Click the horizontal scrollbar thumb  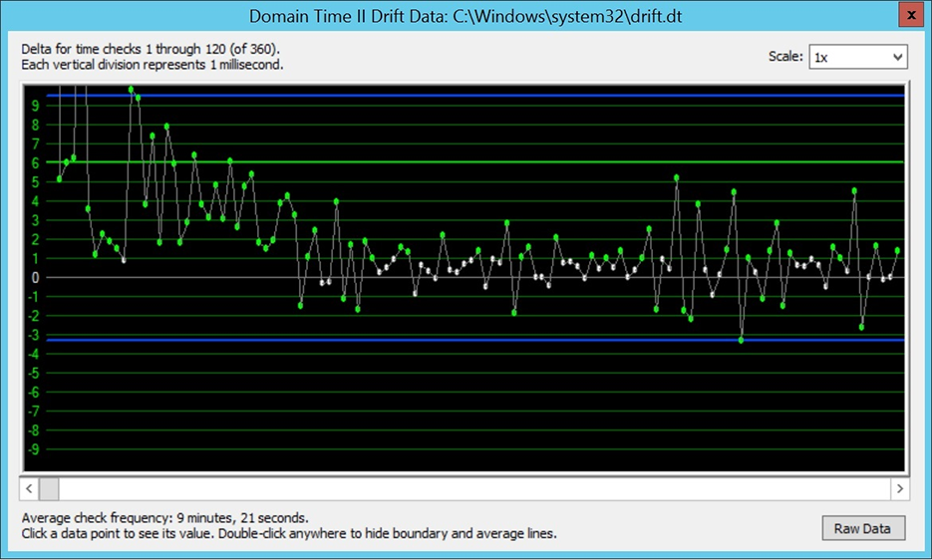[x=49, y=488]
